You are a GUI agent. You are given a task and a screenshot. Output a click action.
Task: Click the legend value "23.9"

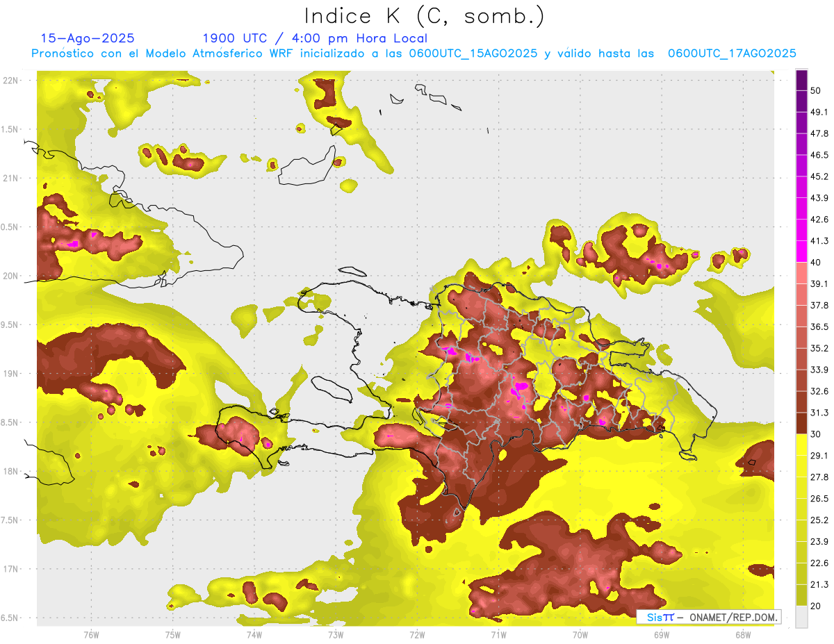819,541
